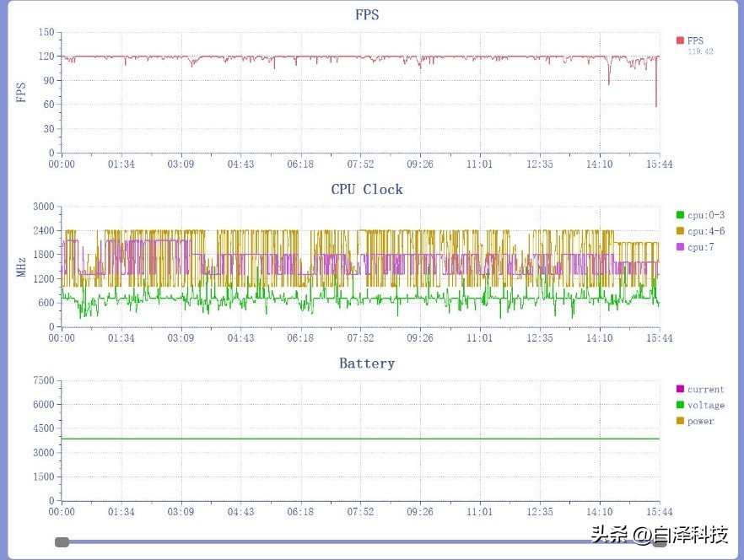Click the current legend label
The image size is (744, 560).
tap(705, 389)
